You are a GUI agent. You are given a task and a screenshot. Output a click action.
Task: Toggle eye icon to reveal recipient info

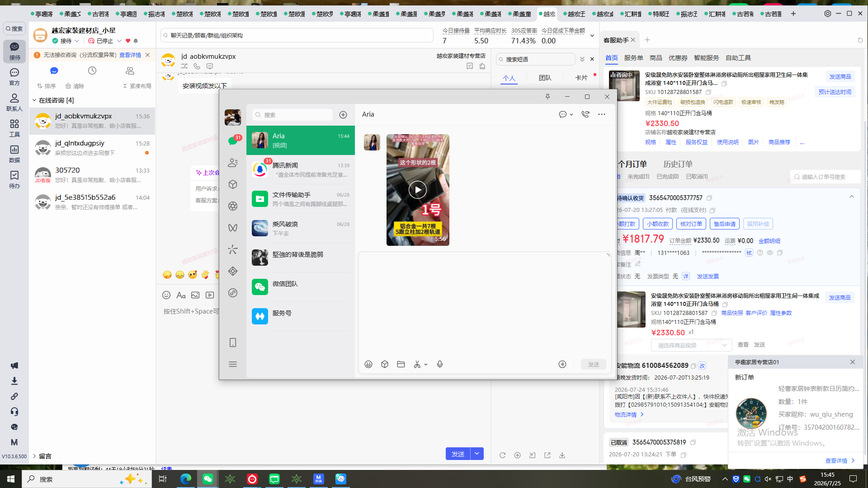tap(770, 253)
